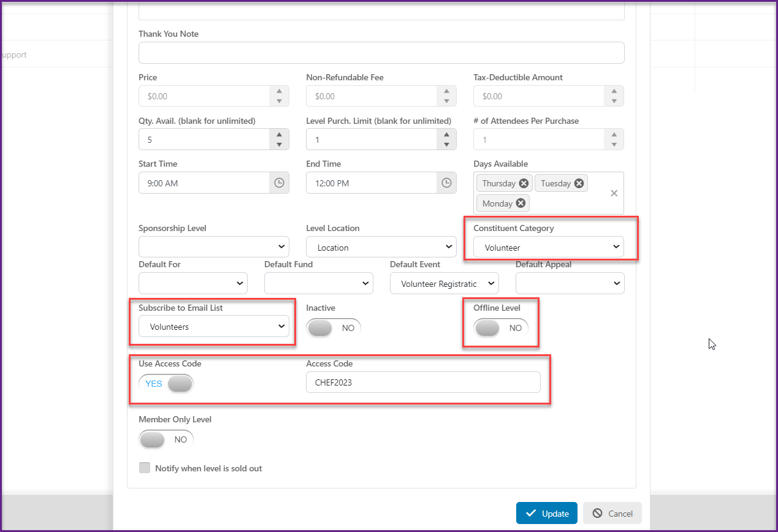Toggle the Member Only Level switch
The width and height of the screenshot is (778, 532).
click(x=166, y=439)
